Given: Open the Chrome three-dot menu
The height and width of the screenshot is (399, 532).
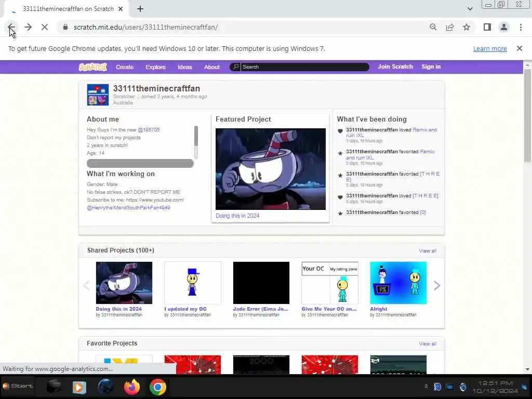Looking at the screenshot, I should pos(521,27).
